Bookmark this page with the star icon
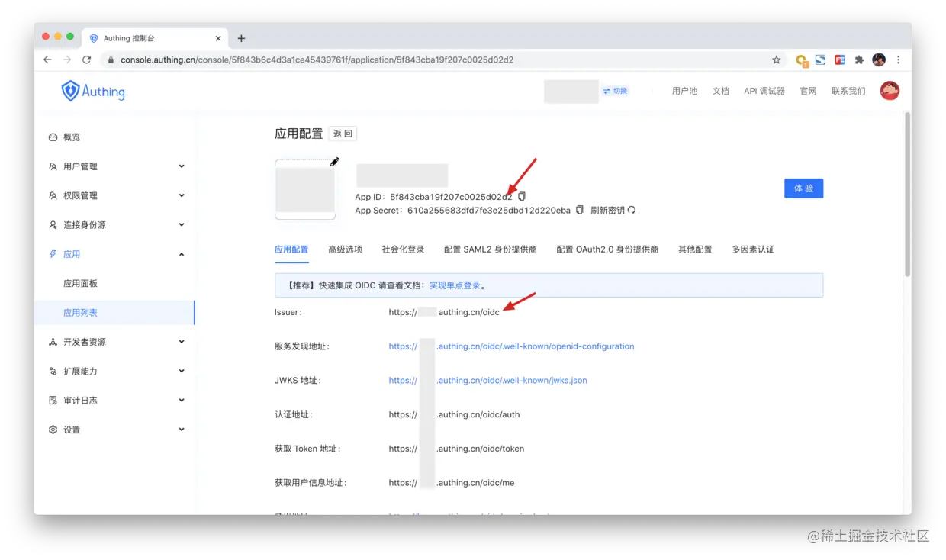 777,60
